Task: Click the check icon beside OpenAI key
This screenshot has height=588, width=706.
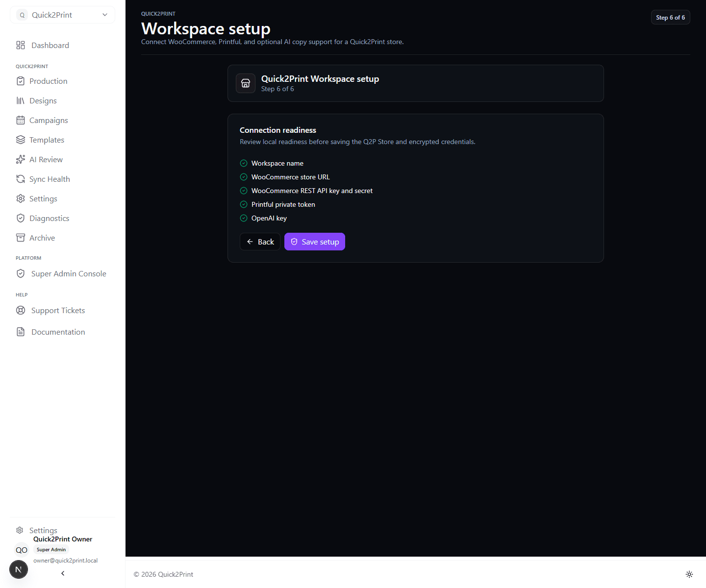Action: (x=244, y=218)
